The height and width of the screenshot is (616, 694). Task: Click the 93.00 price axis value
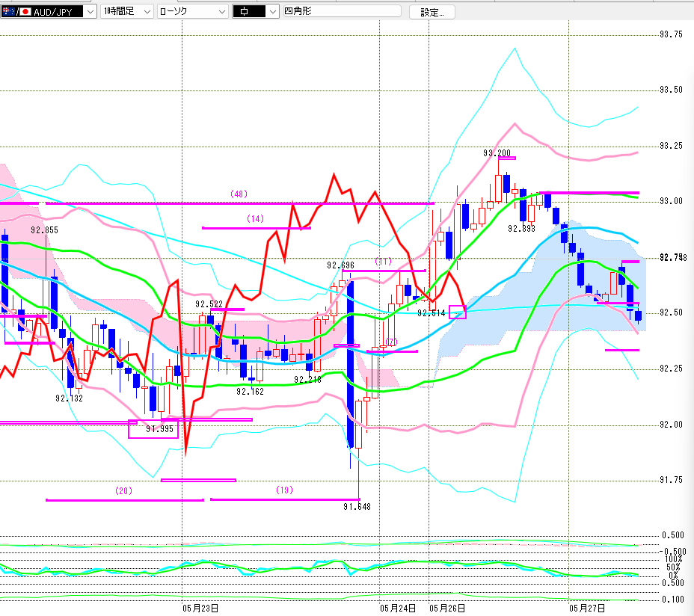671,201
